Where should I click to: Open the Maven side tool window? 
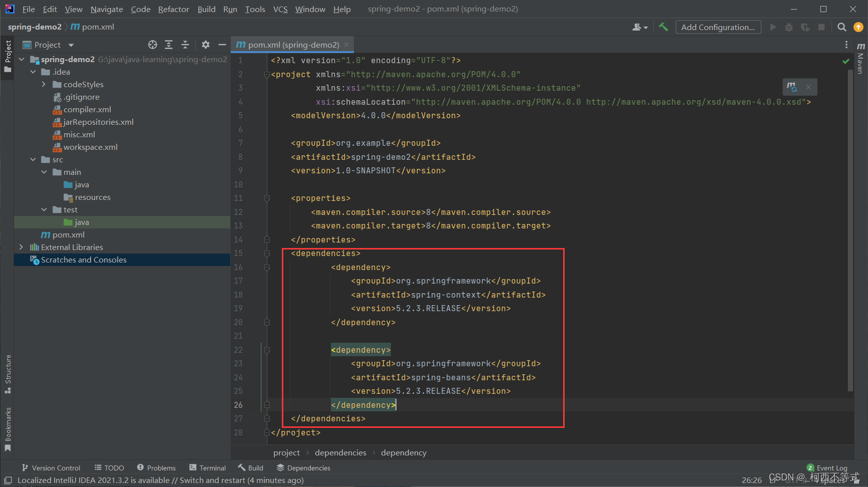pyautogui.click(x=860, y=58)
